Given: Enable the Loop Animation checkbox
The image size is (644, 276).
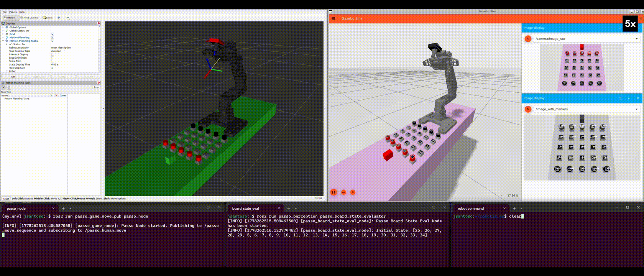Looking at the screenshot, I should 53,58.
